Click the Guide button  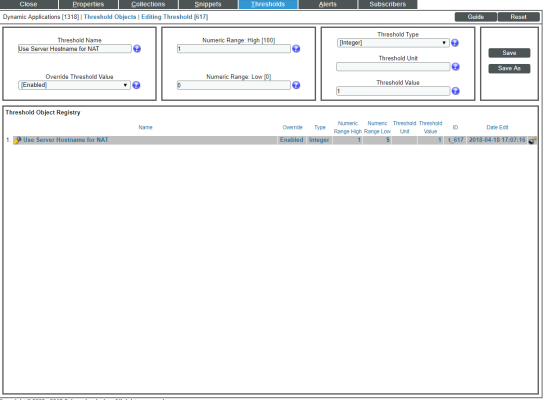(475, 17)
